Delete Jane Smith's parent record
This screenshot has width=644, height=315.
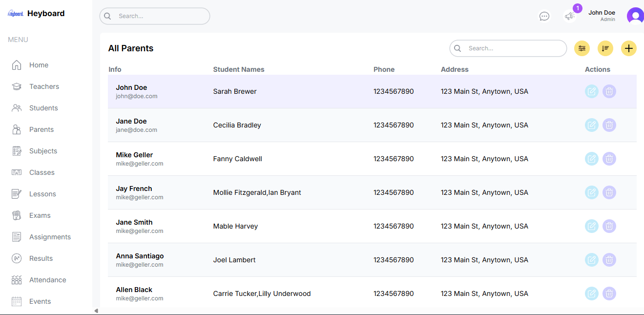tap(609, 226)
